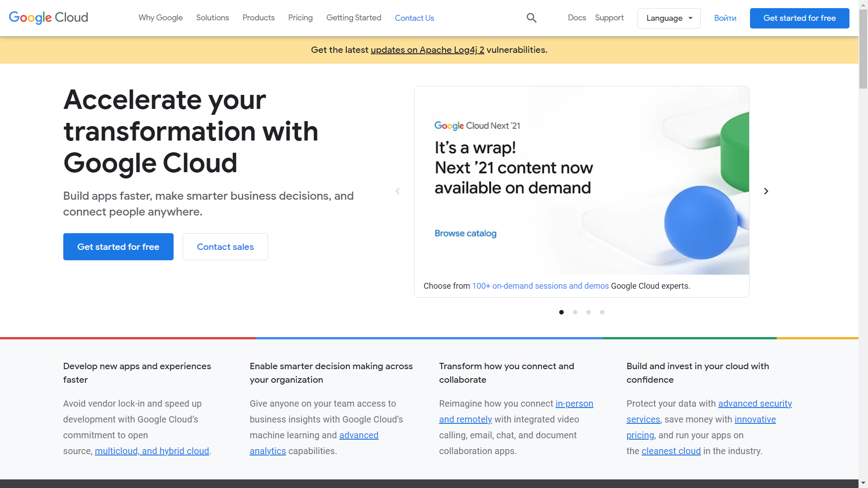
Task: Open the search magnifier icon
Action: pos(531,18)
